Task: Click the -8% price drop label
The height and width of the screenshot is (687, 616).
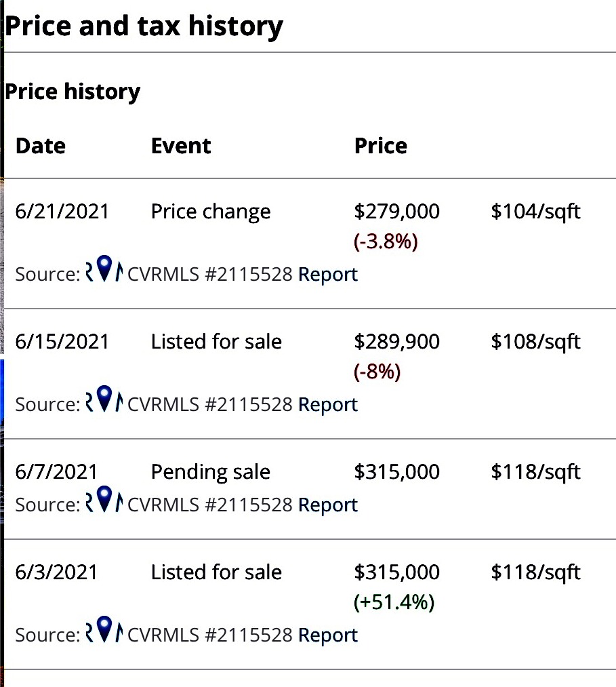Action: 377,372
